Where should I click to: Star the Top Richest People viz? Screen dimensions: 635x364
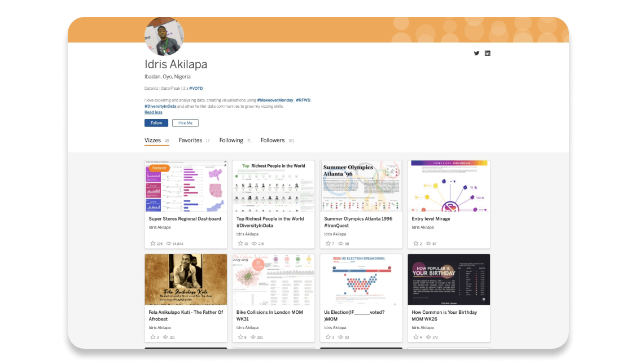pos(240,243)
